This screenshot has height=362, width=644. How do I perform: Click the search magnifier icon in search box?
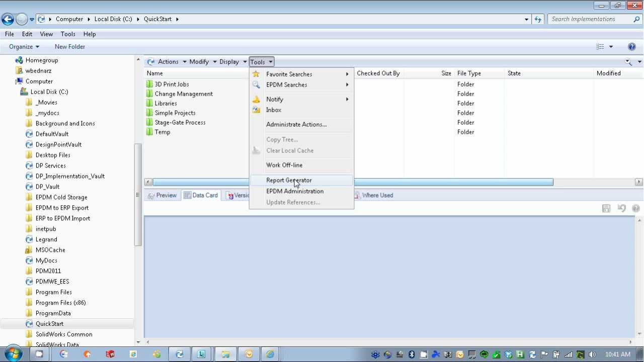pyautogui.click(x=636, y=19)
